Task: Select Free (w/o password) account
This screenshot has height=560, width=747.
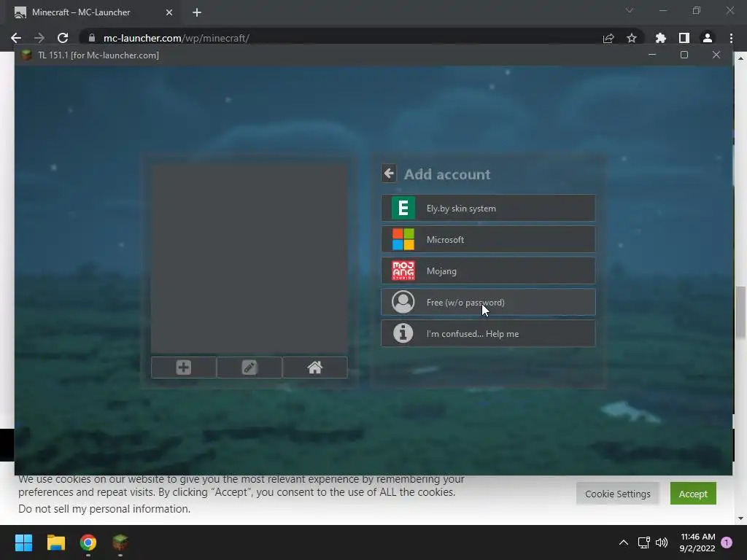Action: (488, 303)
